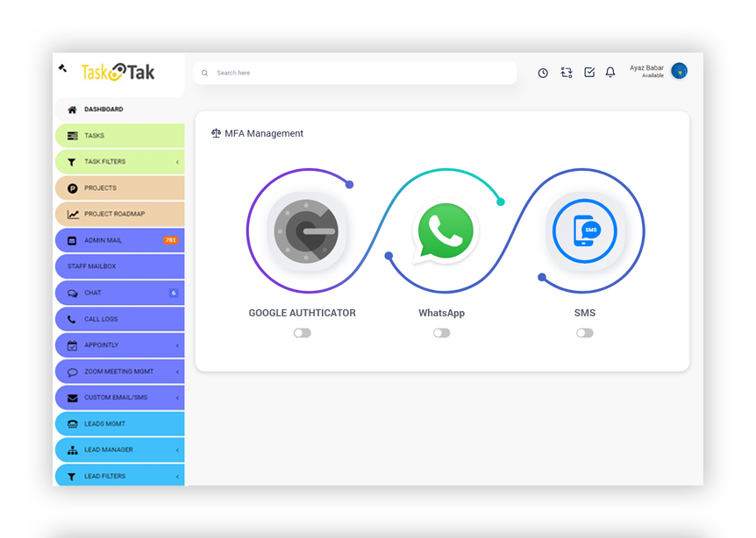This screenshot has width=756, height=538.
Task: Click the Ayaz Babar profile avatar
Action: point(680,71)
